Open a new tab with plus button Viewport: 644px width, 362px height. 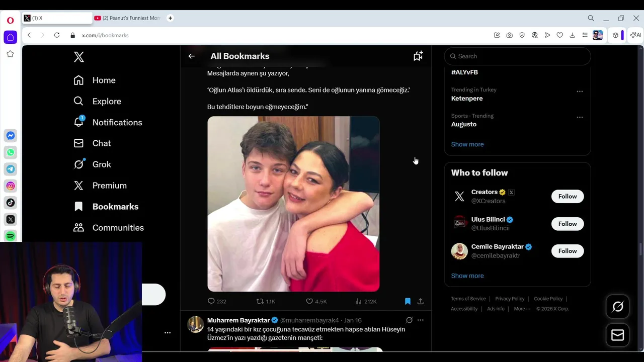pos(170,18)
